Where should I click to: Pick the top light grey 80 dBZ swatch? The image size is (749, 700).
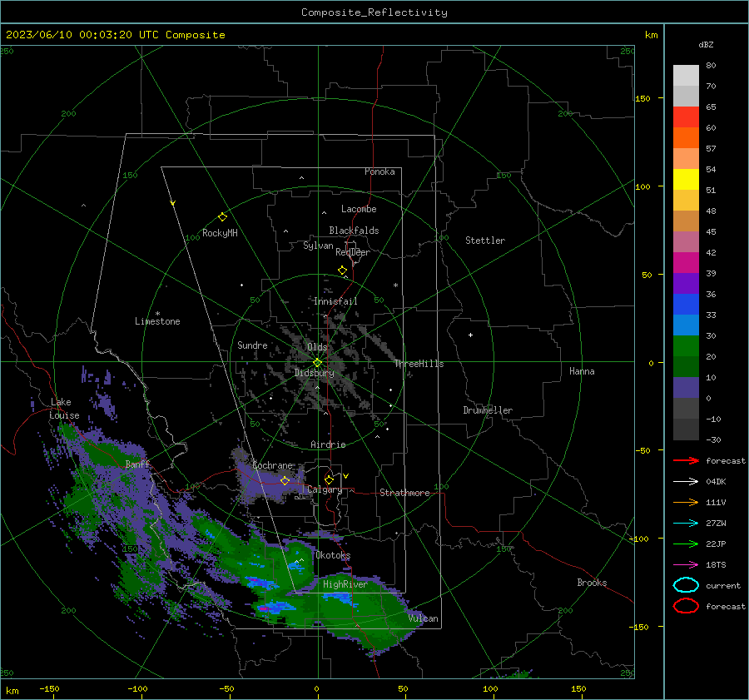(x=686, y=76)
